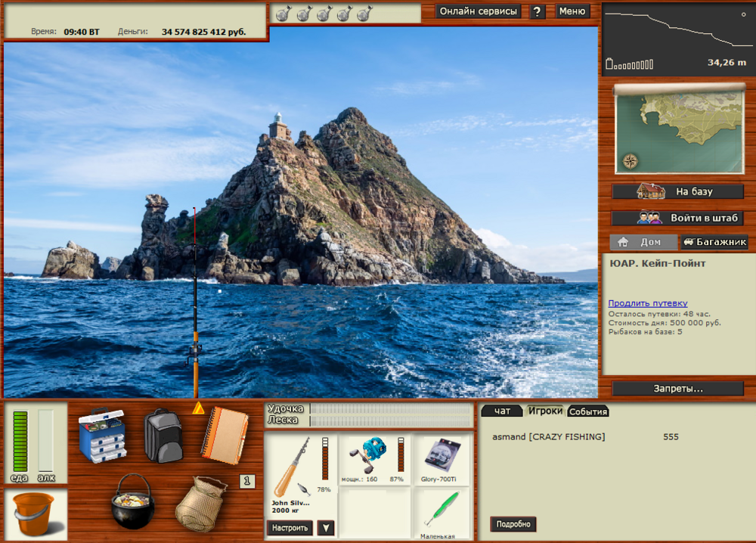Toggle to the Багажник storage view
756x543 pixels.
(x=714, y=243)
